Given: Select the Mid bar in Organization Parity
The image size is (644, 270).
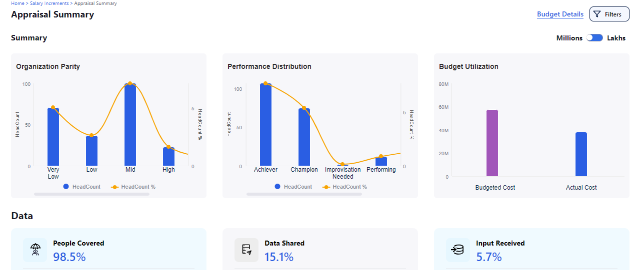Looking at the screenshot, I should coord(130,125).
